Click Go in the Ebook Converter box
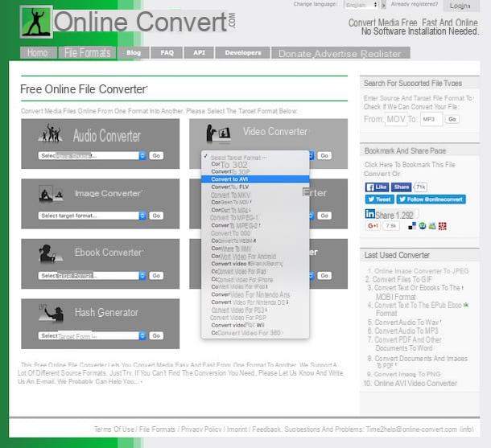This screenshot has height=448, width=491. coord(156,276)
